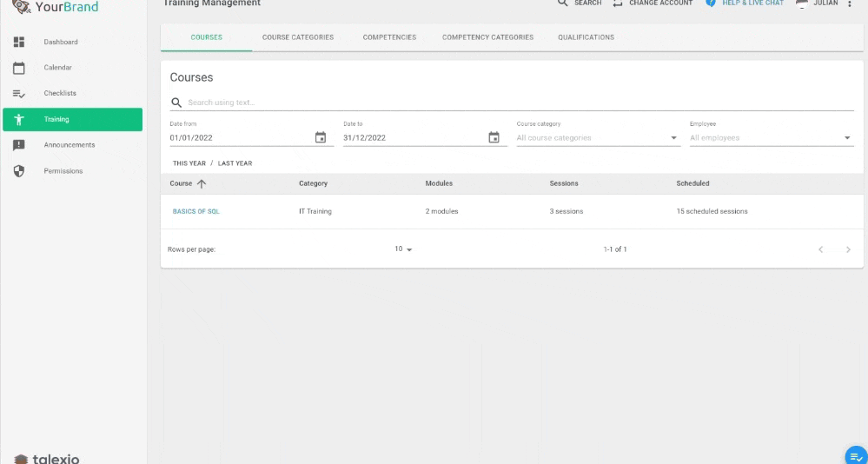The height and width of the screenshot is (464, 868).
Task: Click the help question mark icon
Action: tap(710, 3)
